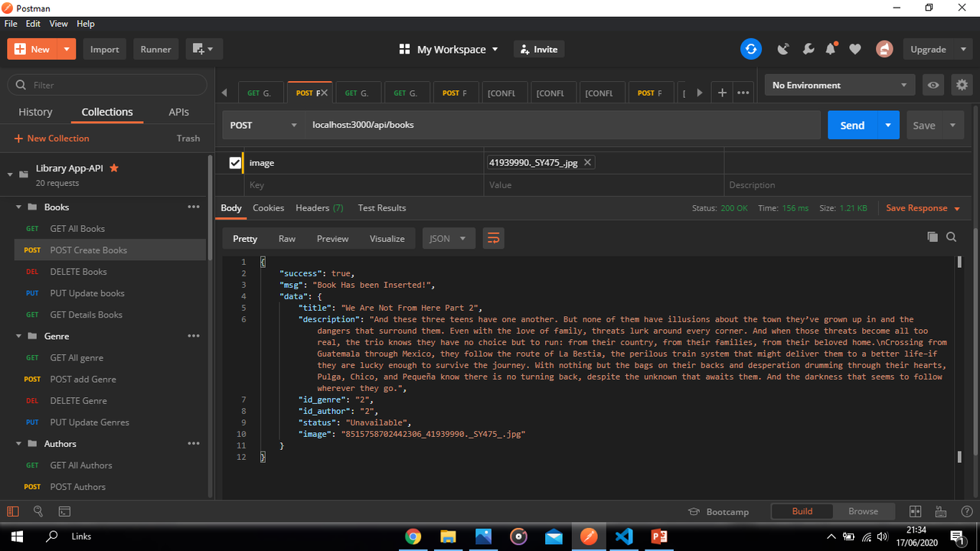980x551 pixels.
Task: Create a New Collection
Action: [51, 138]
